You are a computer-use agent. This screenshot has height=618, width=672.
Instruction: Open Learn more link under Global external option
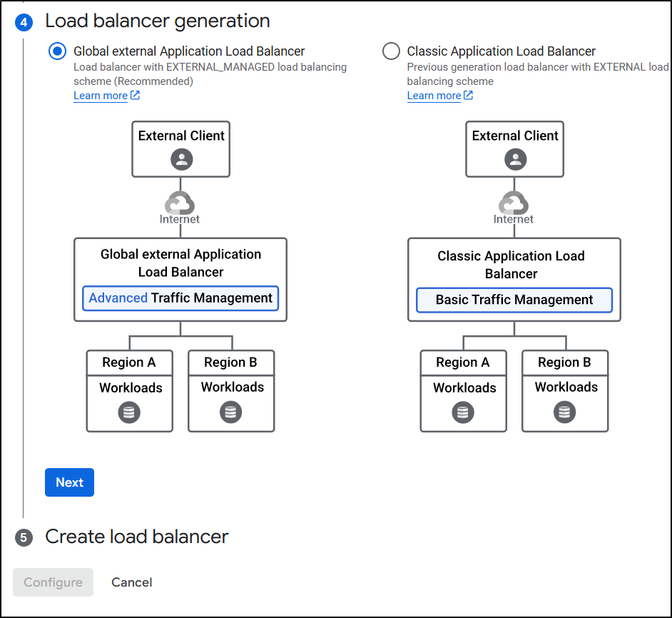(101, 96)
